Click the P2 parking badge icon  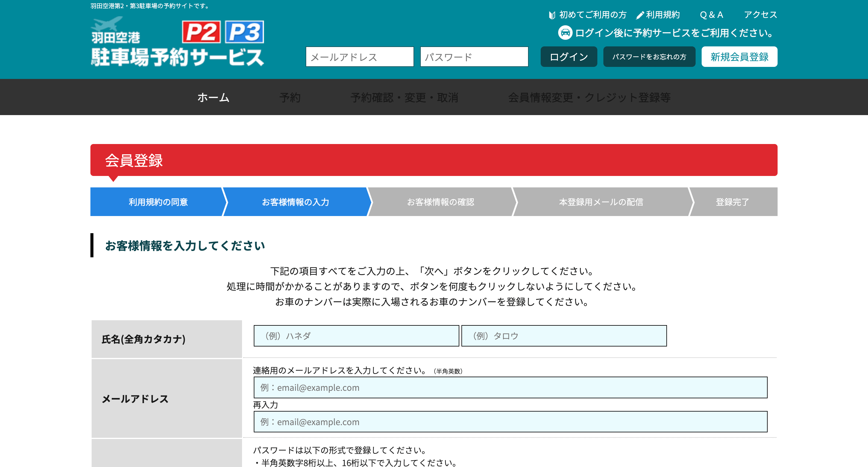(x=202, y=32)
